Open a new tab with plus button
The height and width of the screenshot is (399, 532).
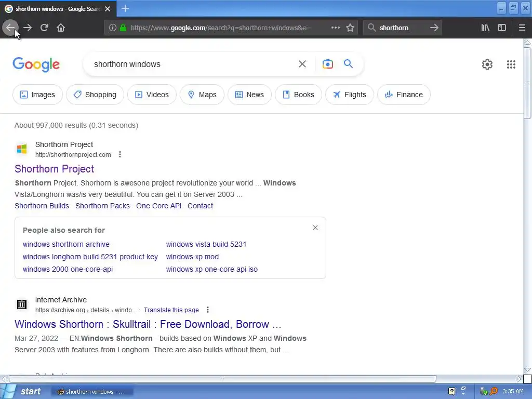pos(125,8)
